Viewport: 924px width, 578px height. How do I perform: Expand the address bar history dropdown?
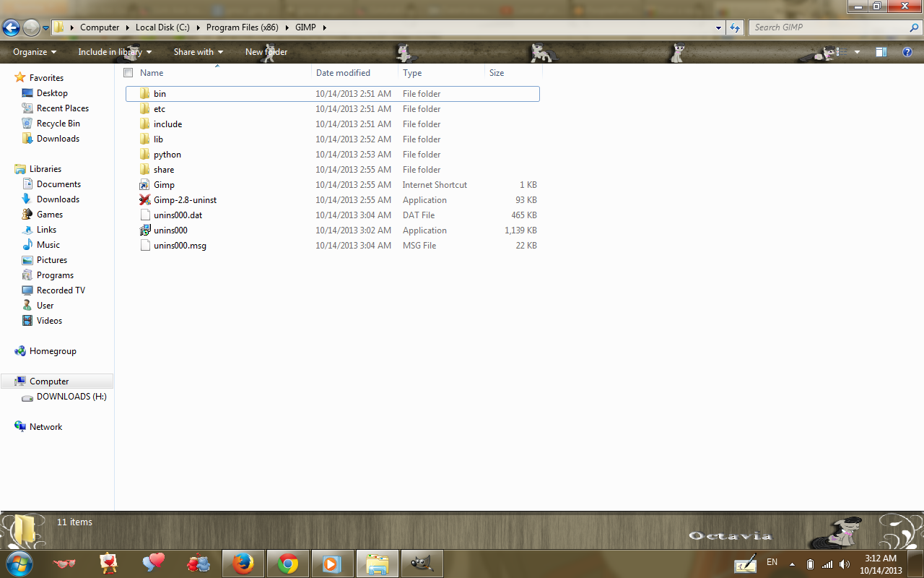pos(718,27)
